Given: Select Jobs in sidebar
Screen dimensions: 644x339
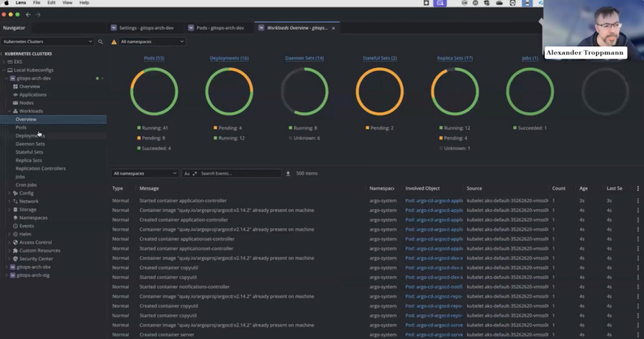Looking at the screenshot, I should (20, 177).
